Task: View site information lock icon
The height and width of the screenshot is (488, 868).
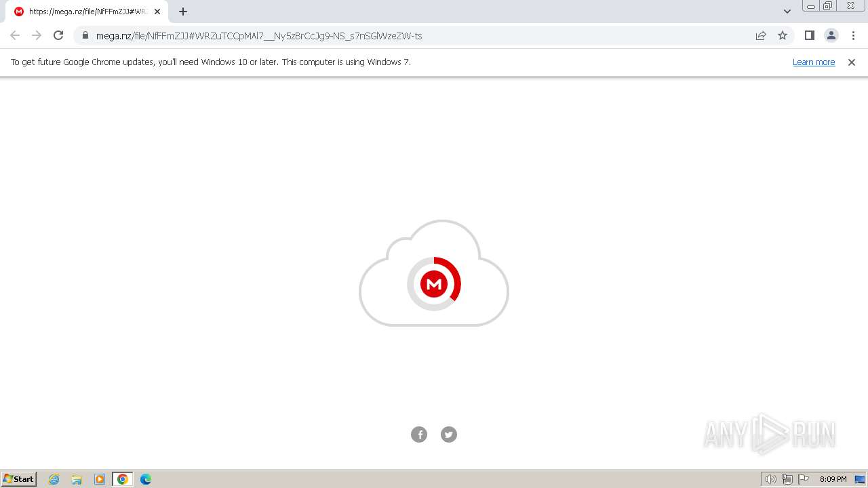Action: (x=85, y=35)
